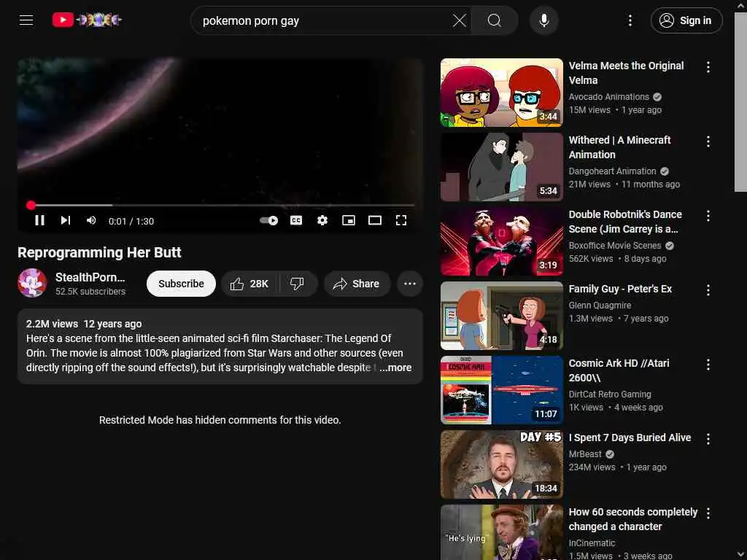Open options for Velma Meets Original Velma
Screen dimensions: 747x560
708,67
